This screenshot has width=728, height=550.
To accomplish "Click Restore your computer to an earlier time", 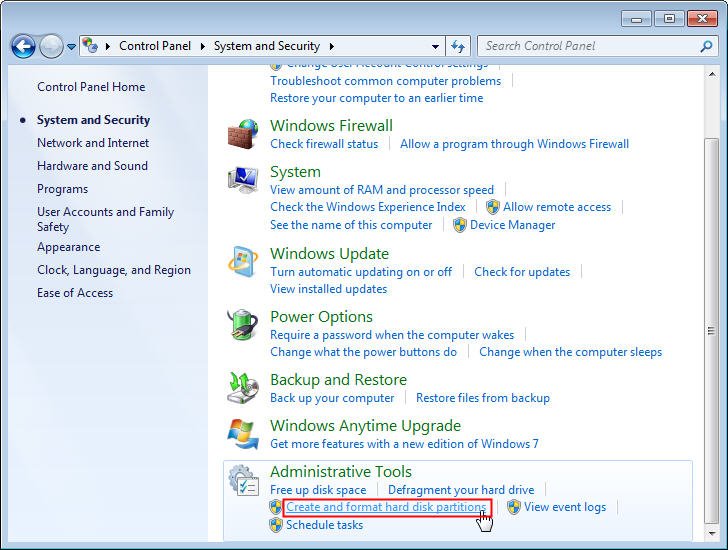I will pyautogui.click(x=377, y=98).
